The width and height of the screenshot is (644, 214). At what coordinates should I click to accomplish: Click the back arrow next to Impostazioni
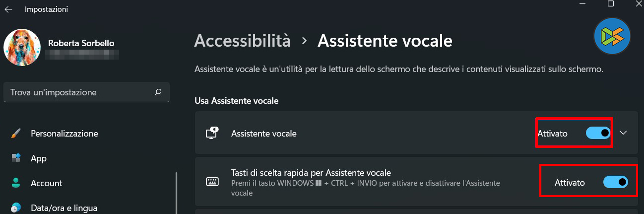click(x=8, y=9)
